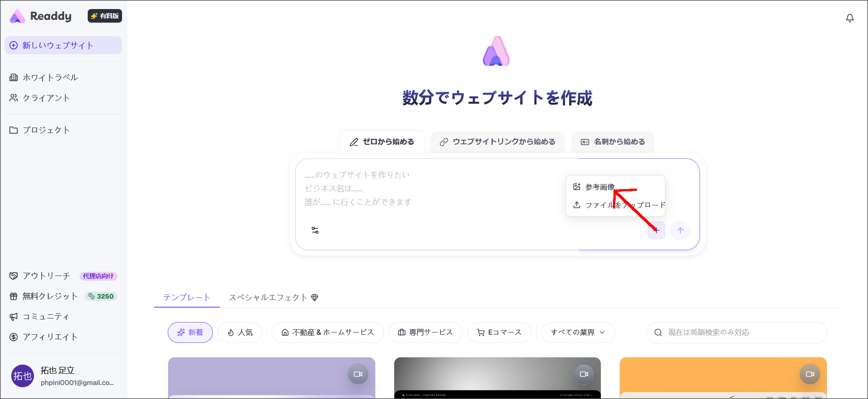Choose ファイルをアップロード from the popup menu
This screenshot has height=399, width=868.
click(x=615, y=205)
